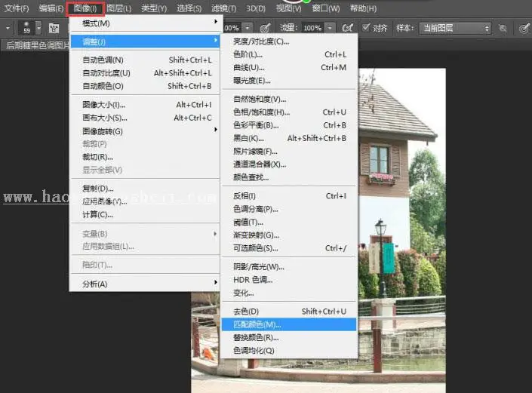Screen dimensions: 532x393
Task: Open the tool preset picker arrow
Action: (x=8, y=28)
